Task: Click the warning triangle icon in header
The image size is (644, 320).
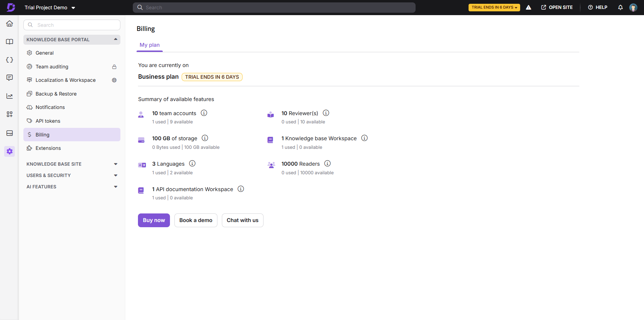Action: 528,8
